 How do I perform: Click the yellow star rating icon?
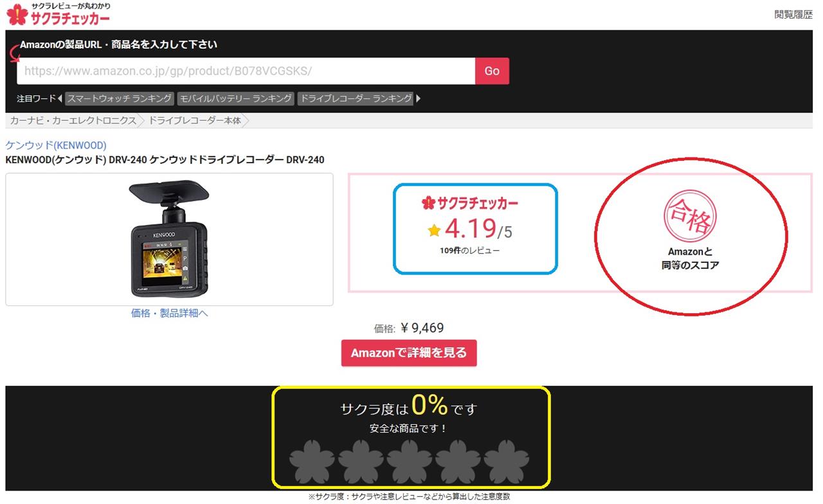[434, 230]
